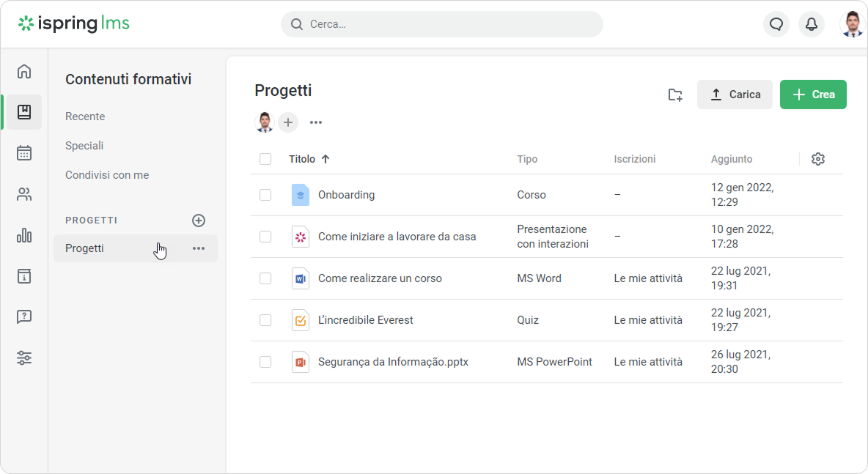Sort table by Titolo column header
Viewport: 868px width, 474px height.
tap(302, 159)
